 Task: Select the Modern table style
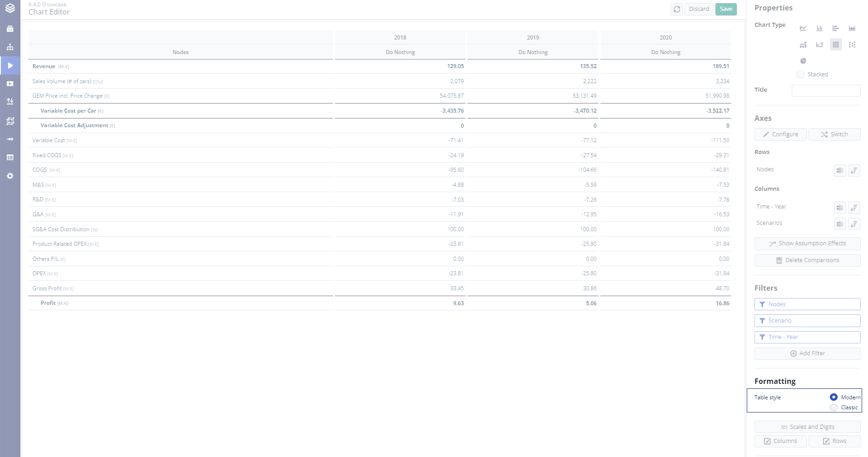(833, 397)
